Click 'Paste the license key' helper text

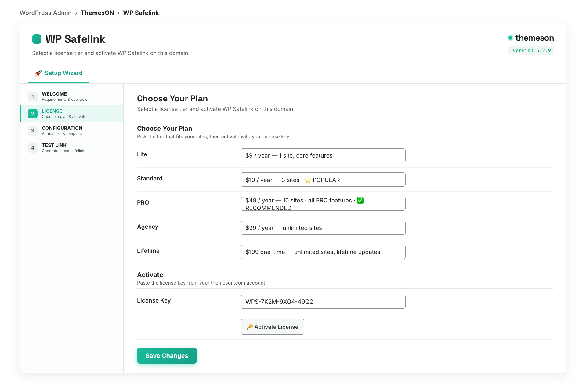point(201,283)
